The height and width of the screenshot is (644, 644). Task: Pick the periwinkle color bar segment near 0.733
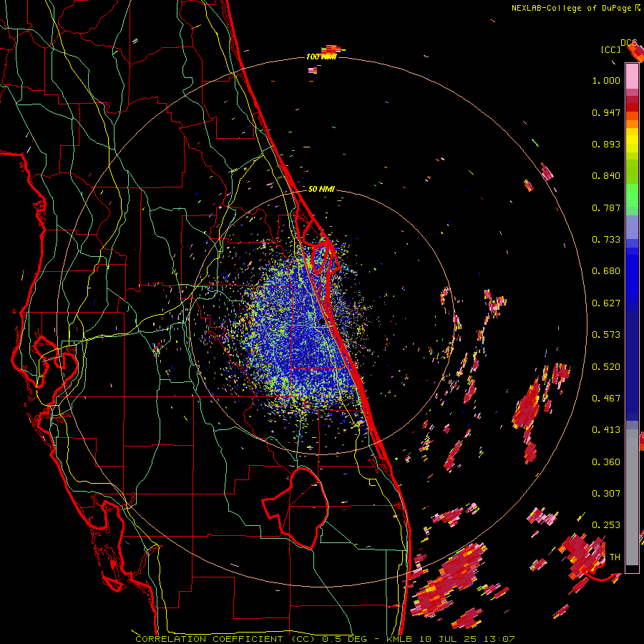click(632, 228)
